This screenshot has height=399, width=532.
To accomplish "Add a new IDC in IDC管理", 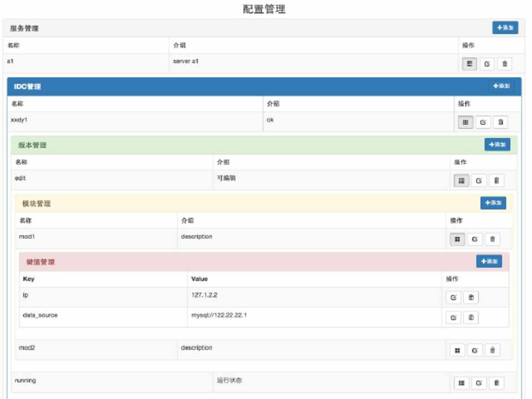I will [500, 86].
